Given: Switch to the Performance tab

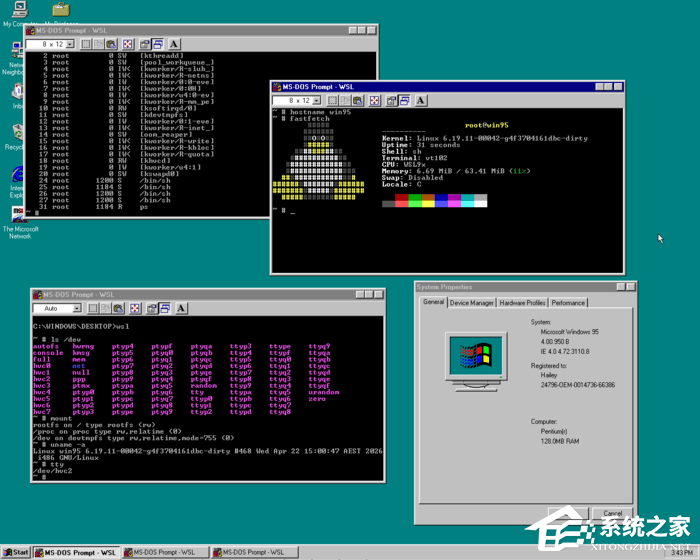Looking at the screenshot, I should pos(568,303).
